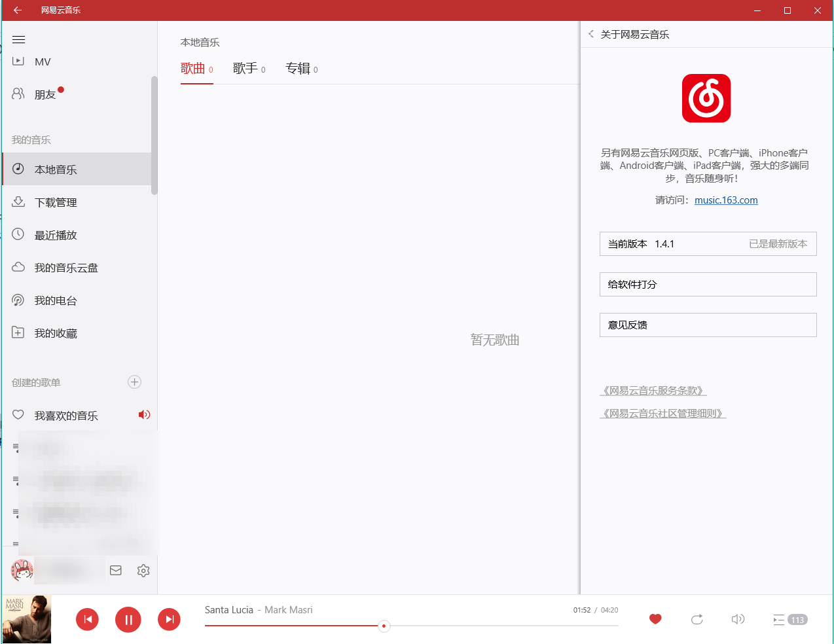Screen dimensions: 834x644
Task: Skip to next track
Action: pyautogui.click(x=169, y=619)
